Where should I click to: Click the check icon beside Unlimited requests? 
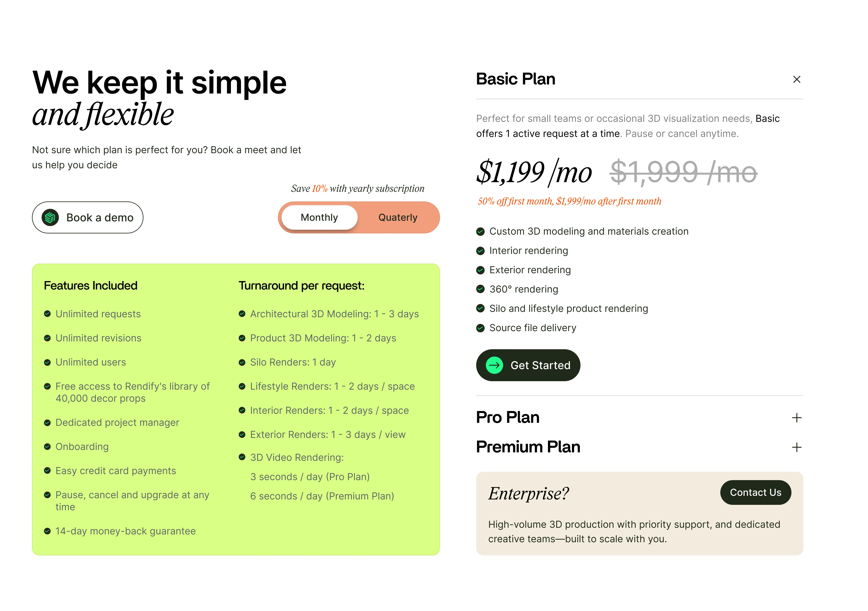pos(47,314)
